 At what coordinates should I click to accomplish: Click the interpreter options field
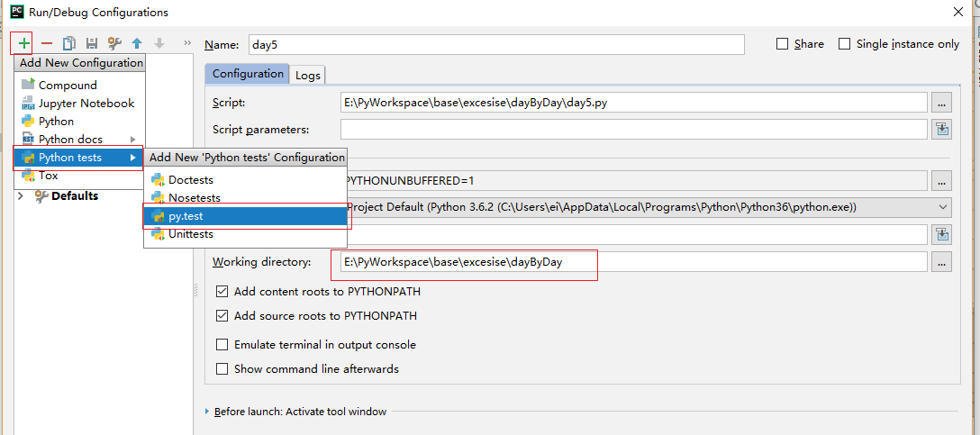pyautogui.click(x=637, y=234)
